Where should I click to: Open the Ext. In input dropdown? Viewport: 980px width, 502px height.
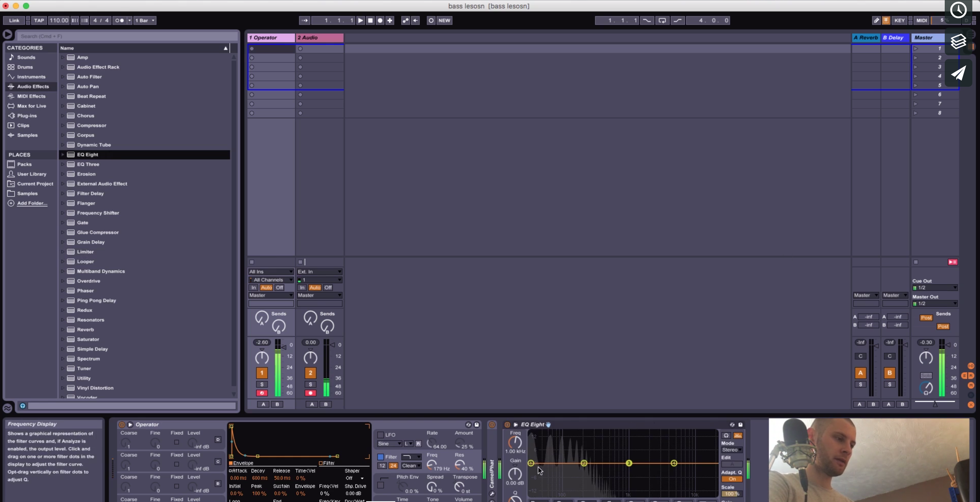[319, 271]
